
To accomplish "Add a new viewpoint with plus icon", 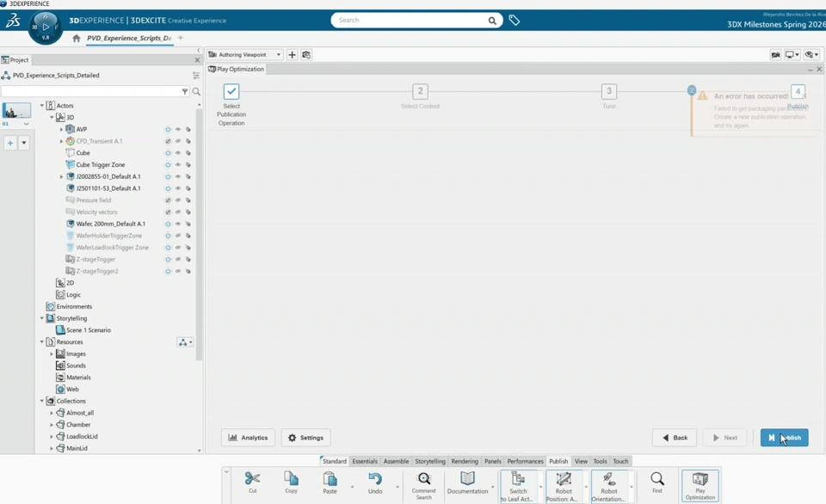I will coord(292,55).
